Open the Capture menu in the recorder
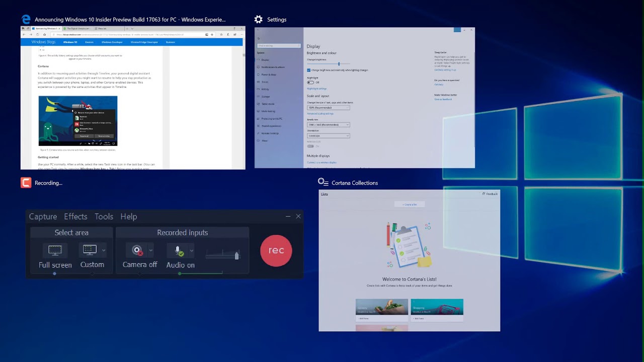The height and width of the screenshot is (362, 644). tap(43, 216)
